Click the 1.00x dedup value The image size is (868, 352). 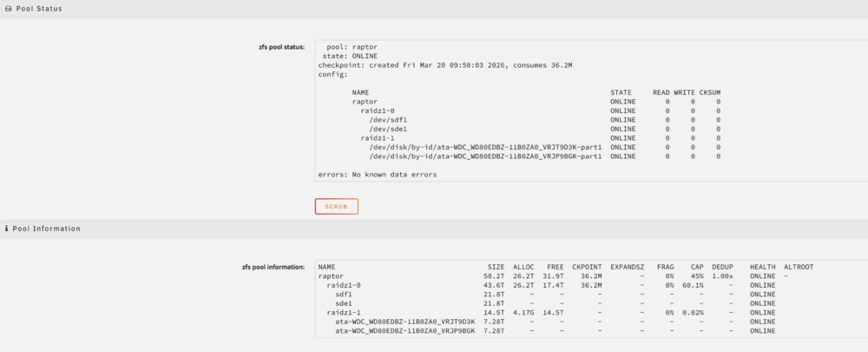(723, 276)
